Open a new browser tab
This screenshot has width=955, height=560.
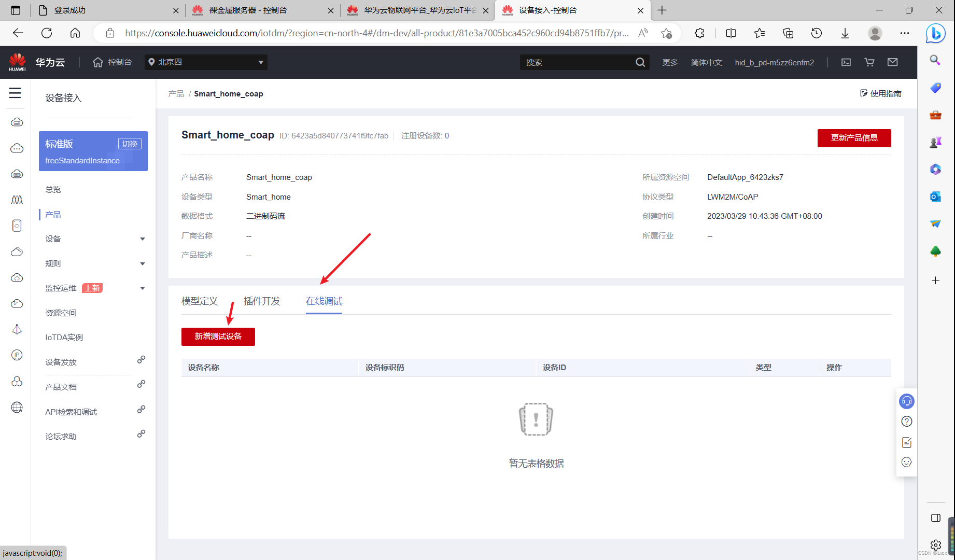tap(662, 10)
